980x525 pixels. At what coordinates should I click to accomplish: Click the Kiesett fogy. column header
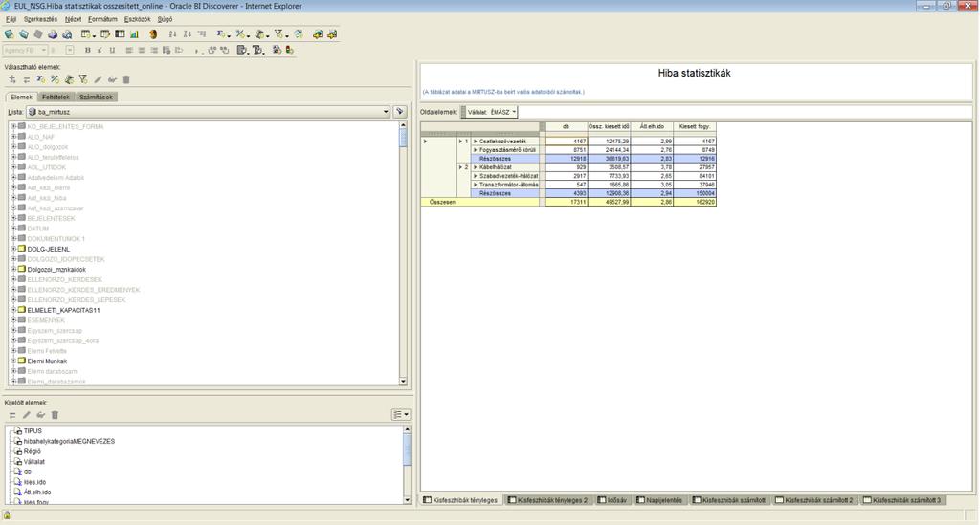pyautogui.click(x=695, y=127)
